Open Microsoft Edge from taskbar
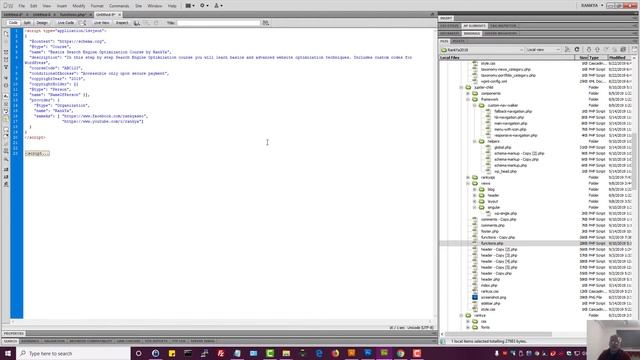 (319, 353)
